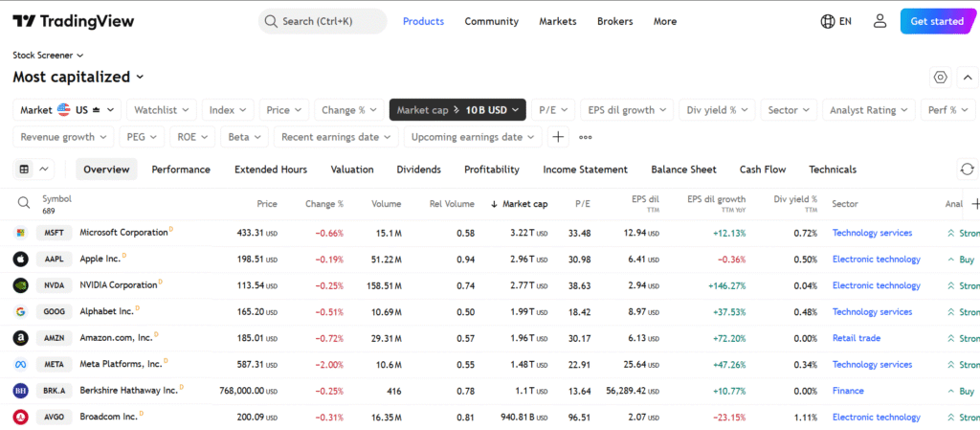980x430 pixels.
Task: Click the Alphabet Google logo icon
Action: pyautogui.click(x=21, y=312)
